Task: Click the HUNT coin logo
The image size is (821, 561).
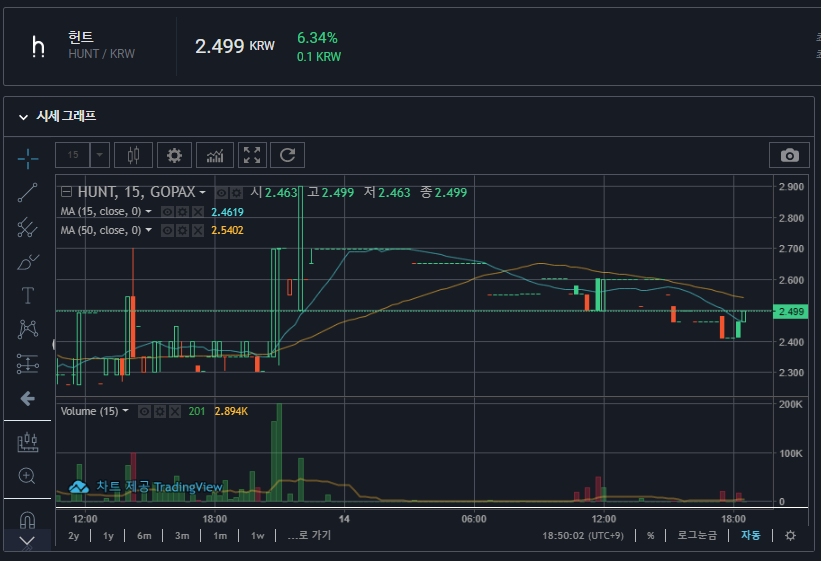Action: coord(38,47)
